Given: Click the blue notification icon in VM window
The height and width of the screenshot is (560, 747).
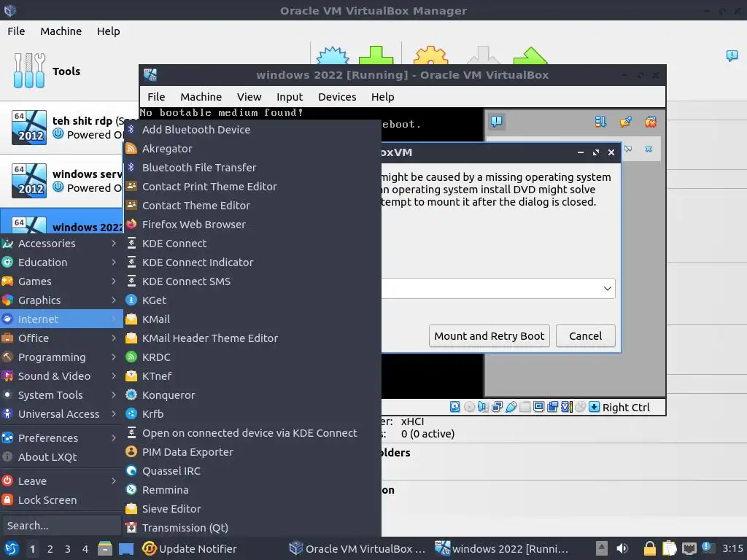Looking at the screenshot, I should (496, 122).
